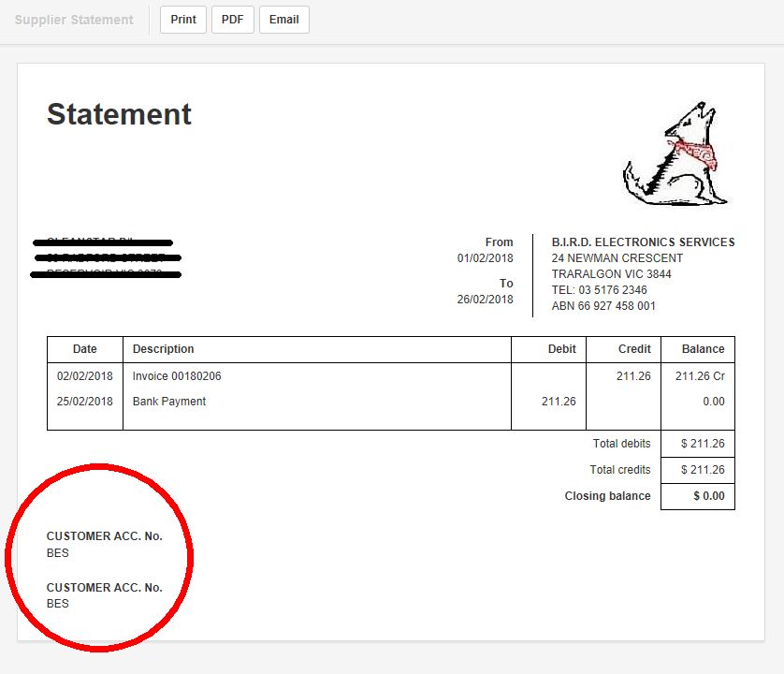Select the TEL: 03 5176 2346 line
The image size is (784, 674).
pyautogui.click(x=599, y=290)
